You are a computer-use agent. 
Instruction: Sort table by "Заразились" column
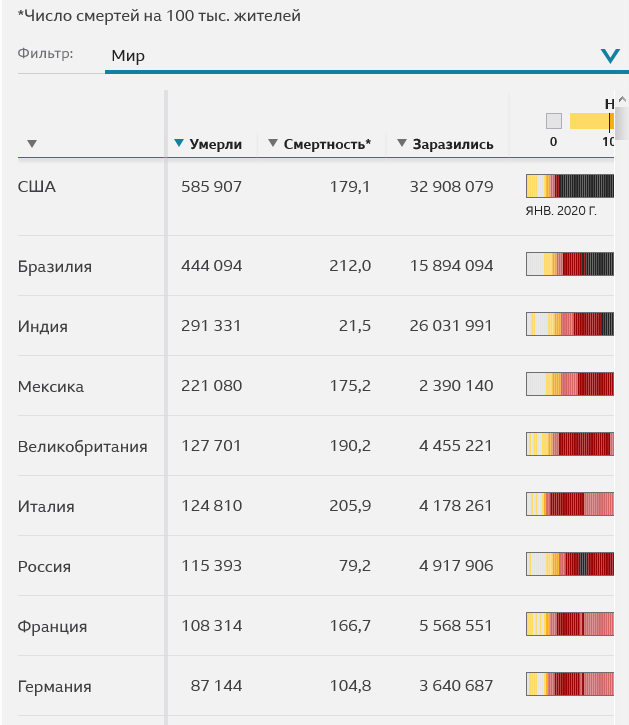click(453, 144)
